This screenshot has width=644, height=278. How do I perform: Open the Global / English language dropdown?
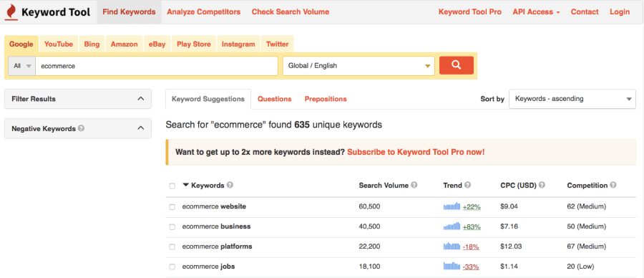358,66
